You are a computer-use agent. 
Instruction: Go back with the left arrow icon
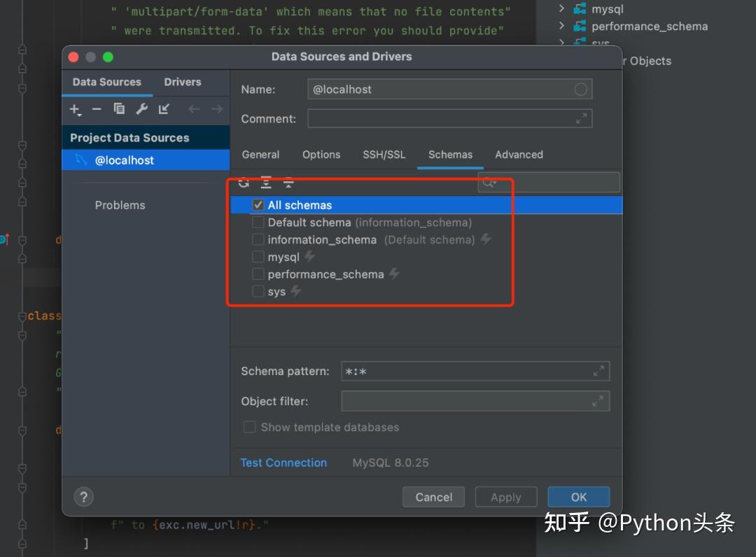point(194,109)
